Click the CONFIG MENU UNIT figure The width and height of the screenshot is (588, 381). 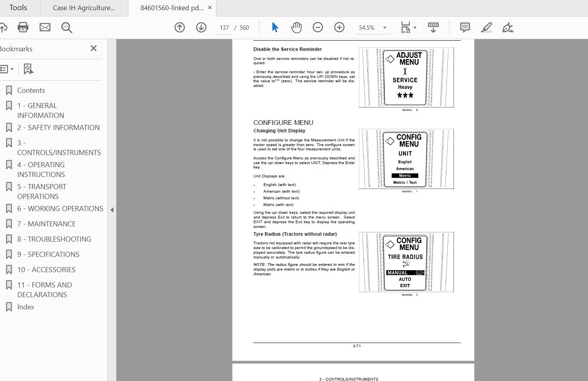406,159
